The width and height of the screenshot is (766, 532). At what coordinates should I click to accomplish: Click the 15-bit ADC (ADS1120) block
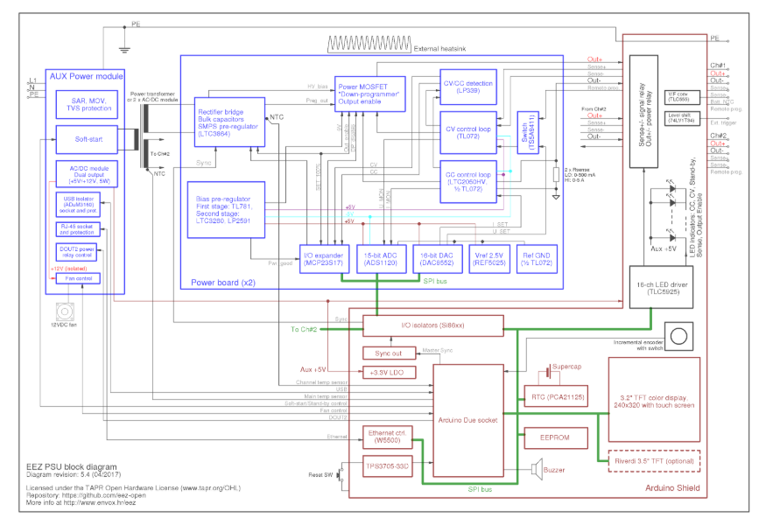click(x=381, y=259)
